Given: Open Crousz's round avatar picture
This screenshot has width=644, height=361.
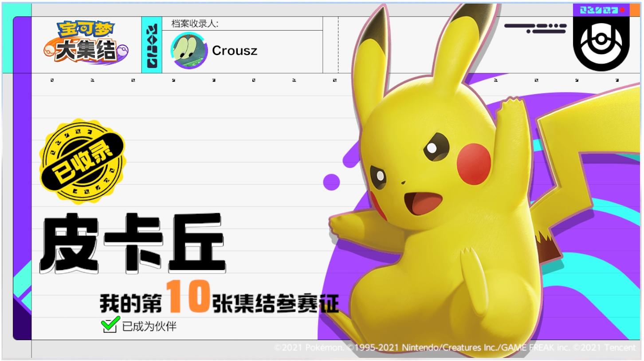Looking at the screenshot, I should pos(189,51).
